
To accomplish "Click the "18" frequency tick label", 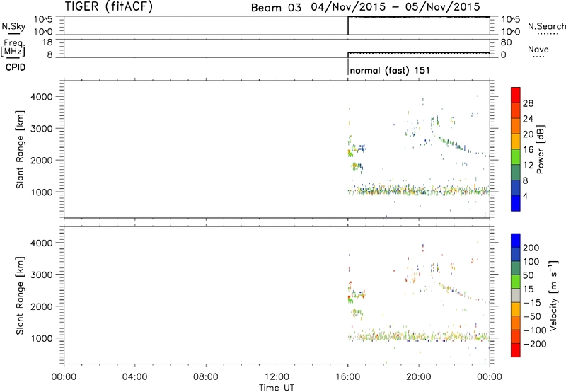I will [x=47, y=42].
